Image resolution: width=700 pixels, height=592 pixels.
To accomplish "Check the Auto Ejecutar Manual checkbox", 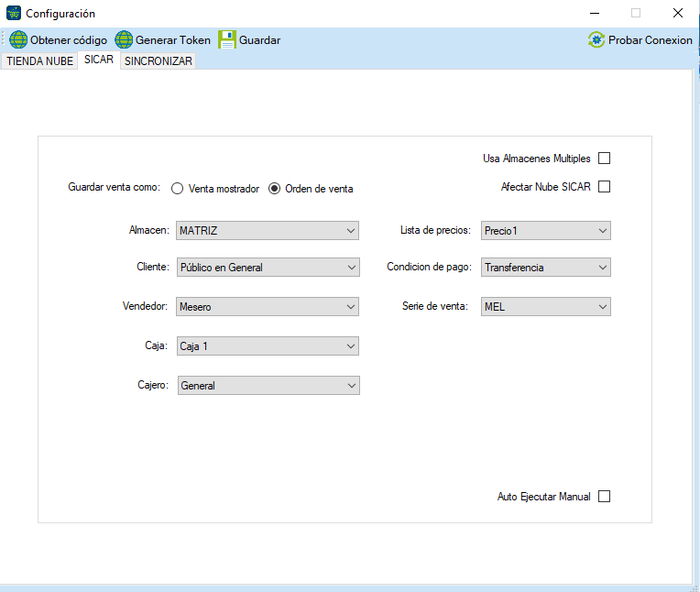I will coord(604,496).
